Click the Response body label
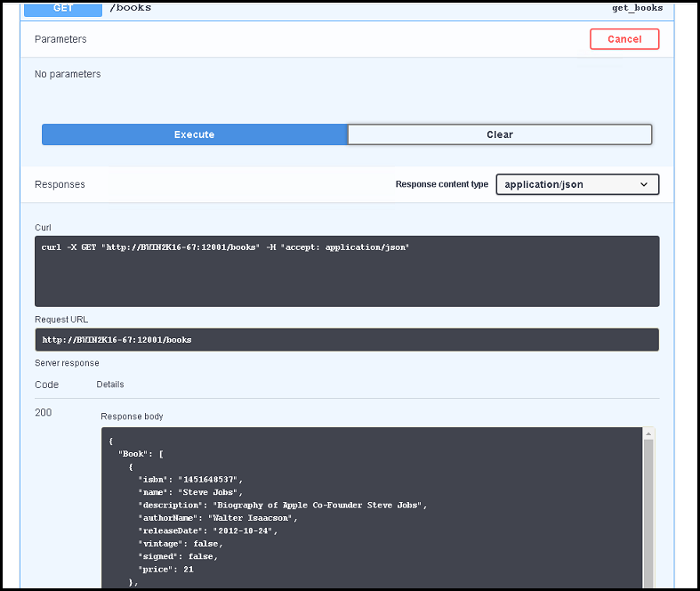The width and height of the screenshot is (700, 591). (x=132, y=417)
